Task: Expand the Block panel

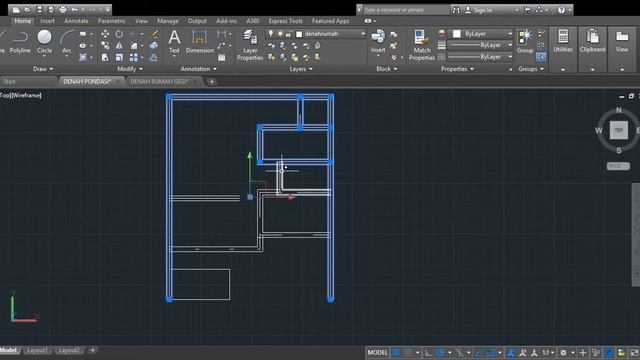Action: 387,69
